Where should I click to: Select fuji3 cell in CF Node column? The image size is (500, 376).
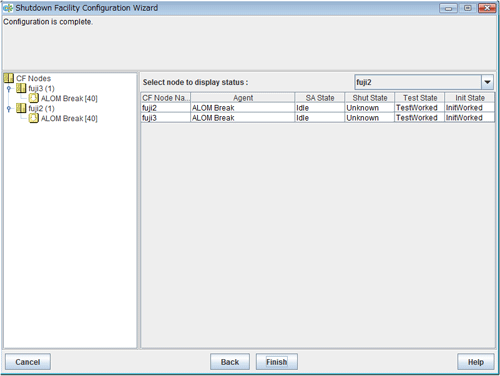[x=166, y=118]
